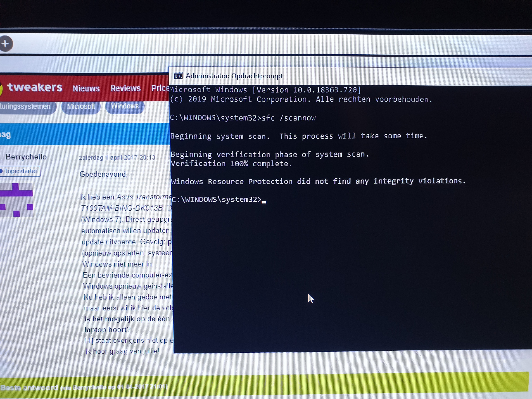Click the Administrator: Opdrachtprompt title bar
The height and width of the screenshot is (399, 532).
pos(350,76)
